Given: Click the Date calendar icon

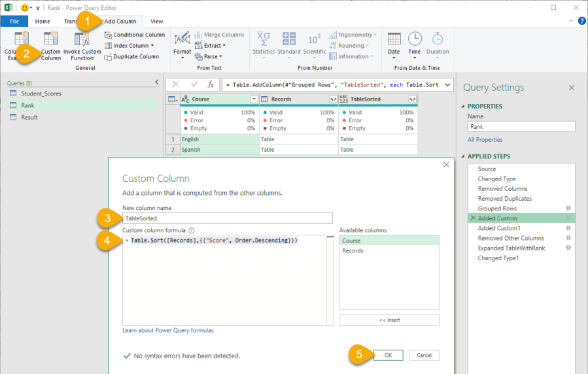Looking at the screenshot, I should tap(394, 39).
